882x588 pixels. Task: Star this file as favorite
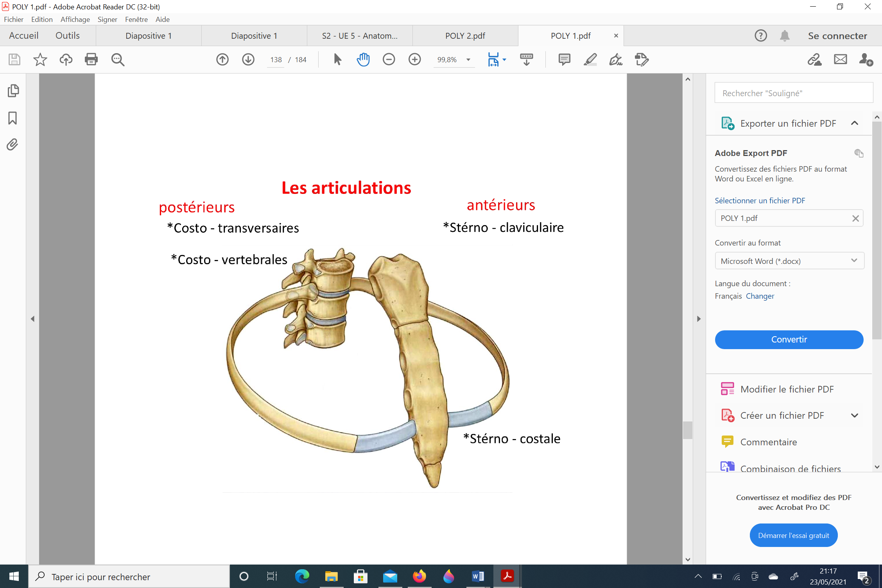(x=40, y=59)
